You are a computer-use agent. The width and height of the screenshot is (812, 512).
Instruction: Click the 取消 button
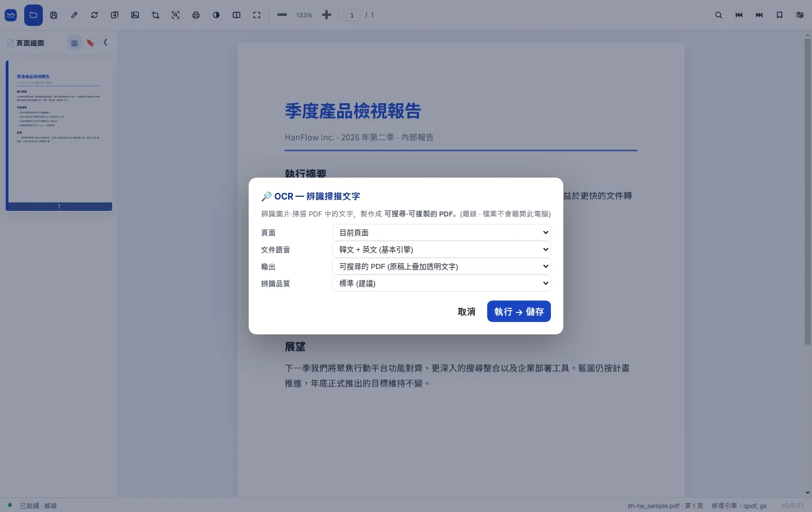coord(466,312)
